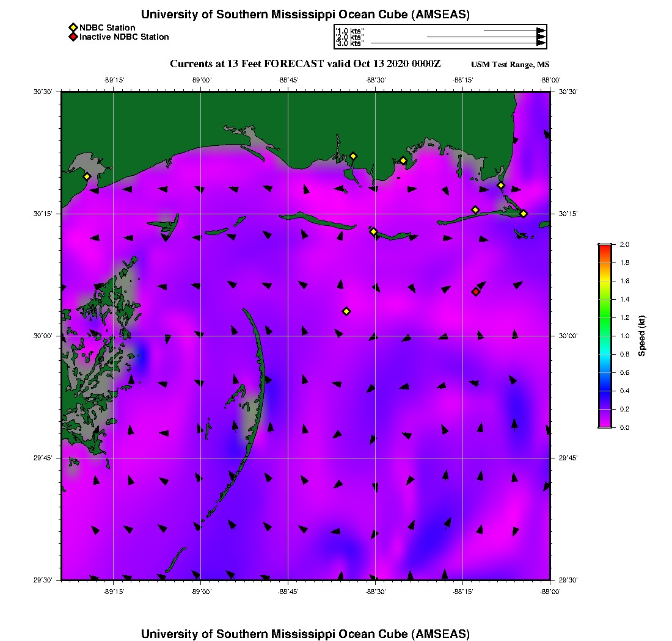
Task: Click the red top of the speed colorbar
Action: click(605, 247)
